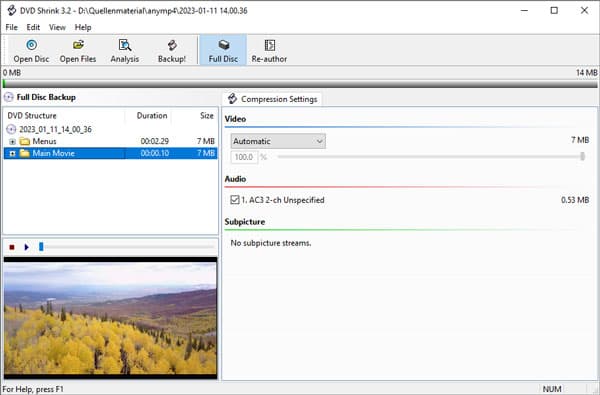This screenshot has height=395, width=600.
Task: Maximize the DVD Shrink window
Action: coord(554,10)
